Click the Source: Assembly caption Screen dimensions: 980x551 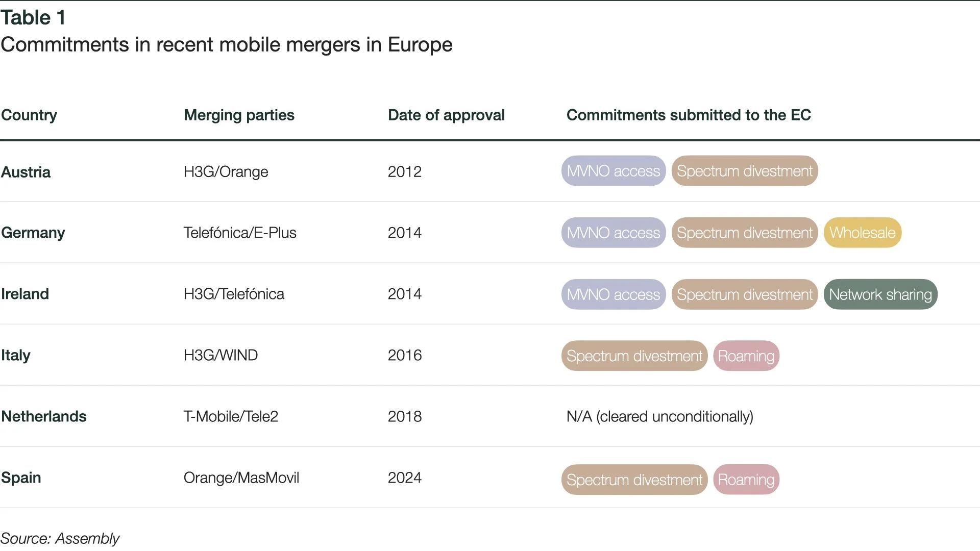[x=60, y=538]
